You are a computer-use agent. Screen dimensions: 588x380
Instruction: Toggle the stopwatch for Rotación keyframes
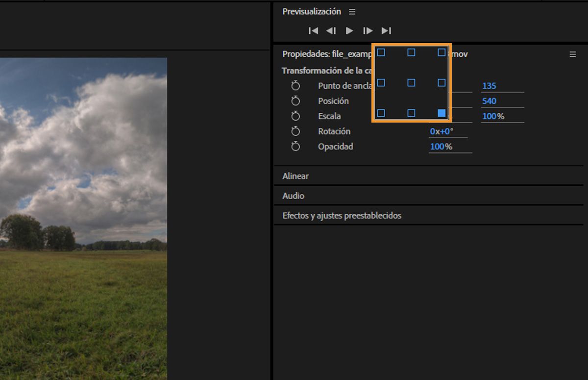point(295,131)
